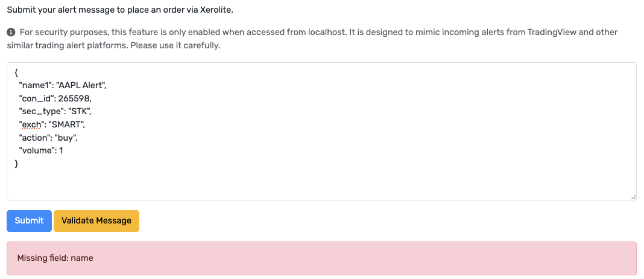Screen dimensions: 644x279
Task: Click the opening curly brace in the message
Action: point(16,73)
